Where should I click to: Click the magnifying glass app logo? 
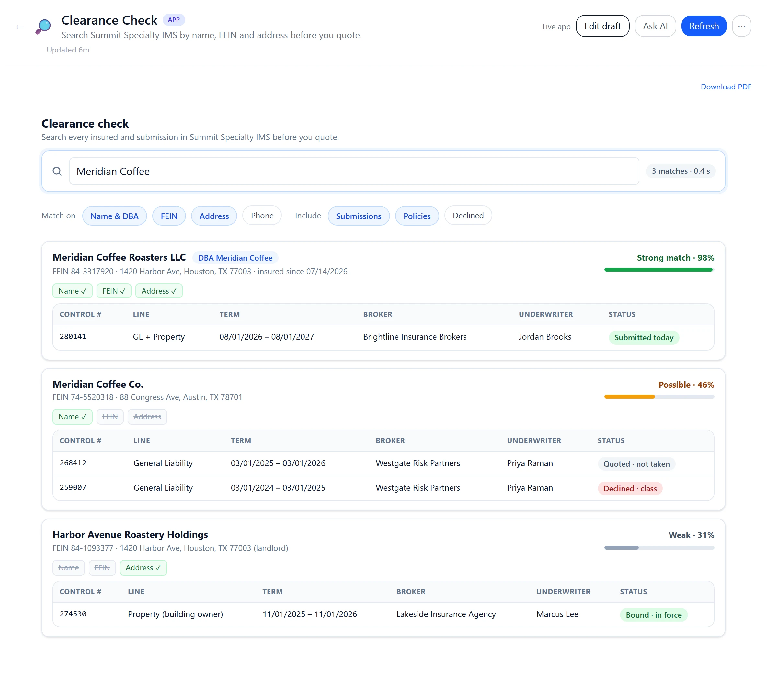[43, 27]
